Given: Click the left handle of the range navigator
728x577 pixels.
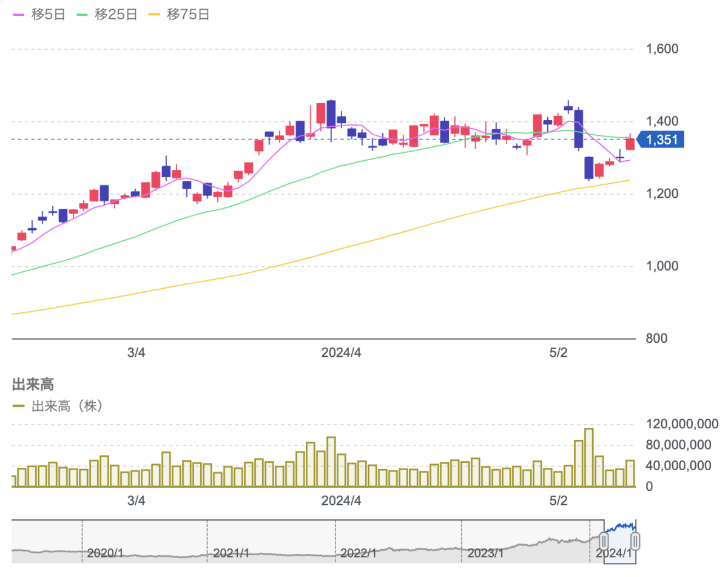Looking at the screenshot, I should (604, 540).
